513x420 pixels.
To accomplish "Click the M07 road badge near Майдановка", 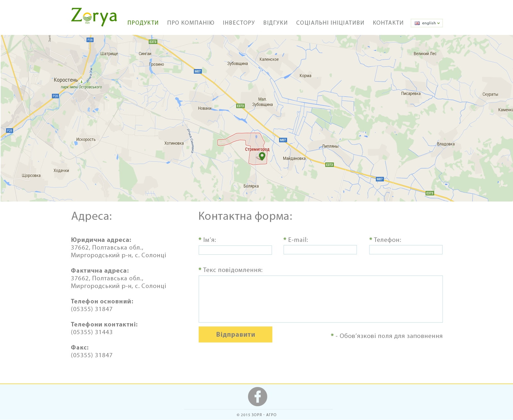I will pyautogui.click(x=283, y=140).
